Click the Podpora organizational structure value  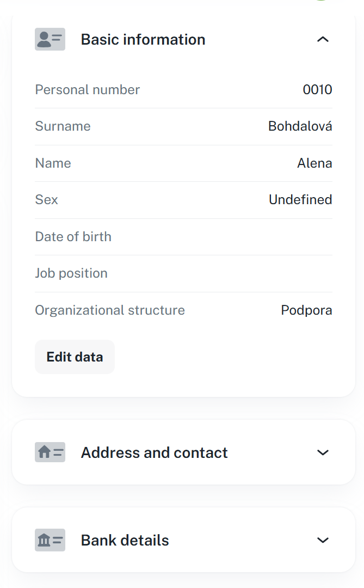[x=306, y=310]
